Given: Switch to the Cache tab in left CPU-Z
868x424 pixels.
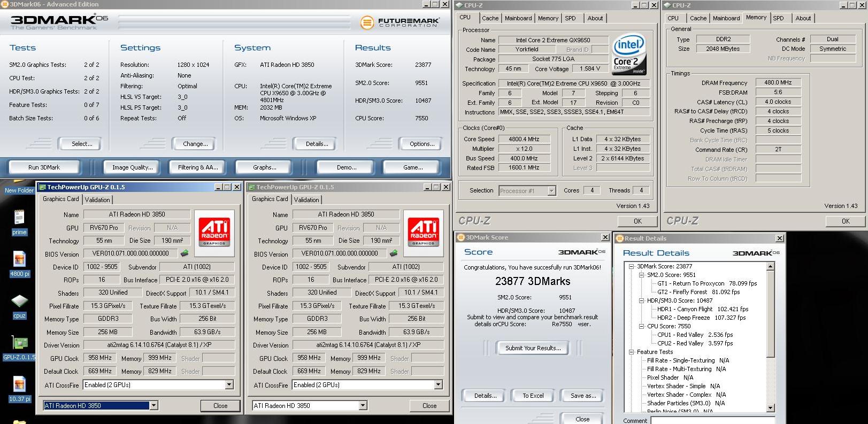Looking at the screenshot, I should (x=490, y=18).
